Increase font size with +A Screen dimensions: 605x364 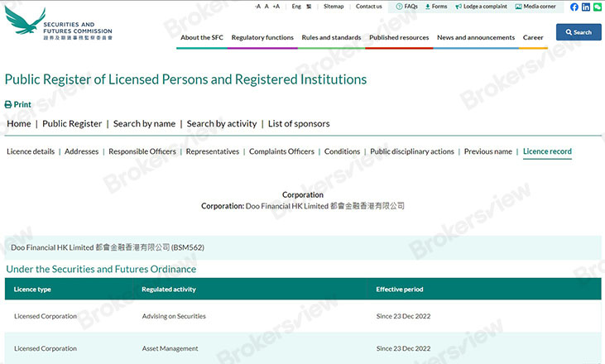[276, 6]
